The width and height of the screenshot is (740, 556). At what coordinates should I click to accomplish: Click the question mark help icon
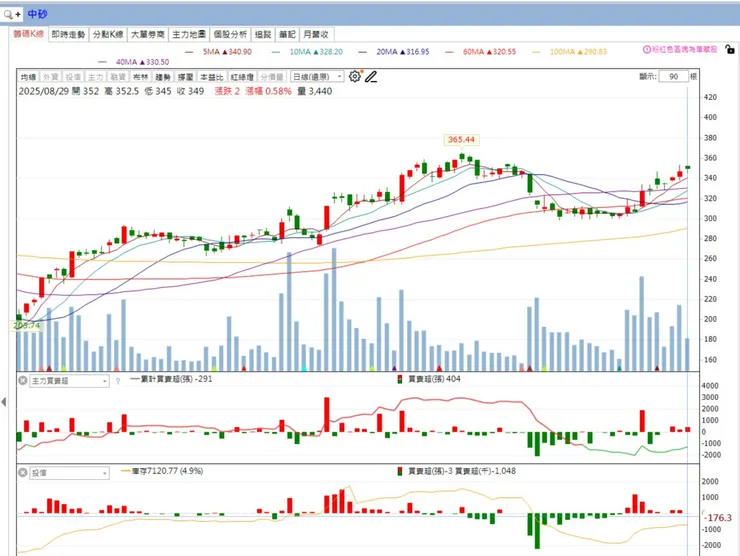(x=118, y=381)
